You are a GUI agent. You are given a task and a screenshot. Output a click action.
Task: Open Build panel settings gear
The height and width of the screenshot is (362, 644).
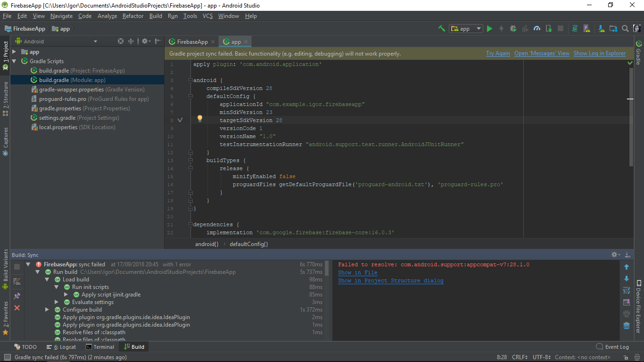click(615, 255)
